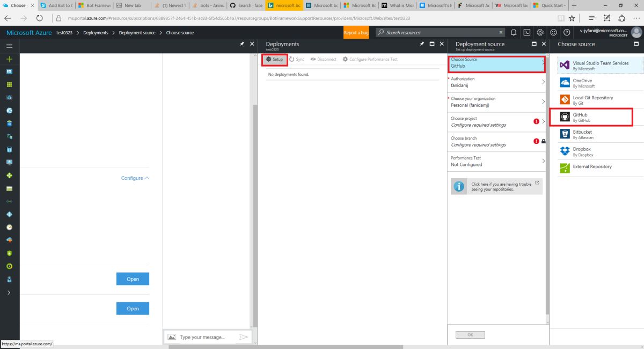Go to Deployment source breadcrumb
This screenshot has width=644, height=349.
click(x=137, y=33)
